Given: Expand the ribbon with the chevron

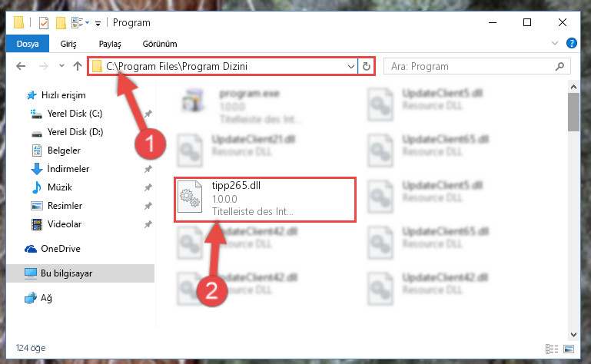Looking at the screenshot, I should (x=554, y=43).
